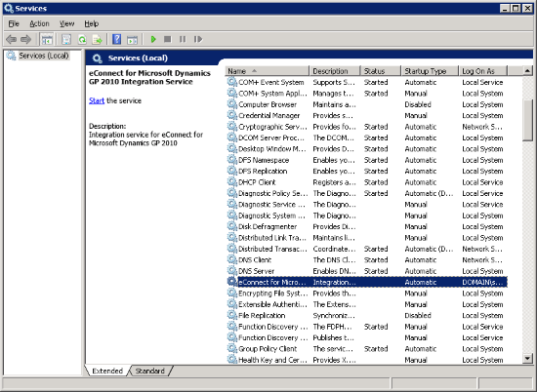Click gear icon beside eConnect service row
537x392 pixels.
pyautogui.click(x=232, y=282)
